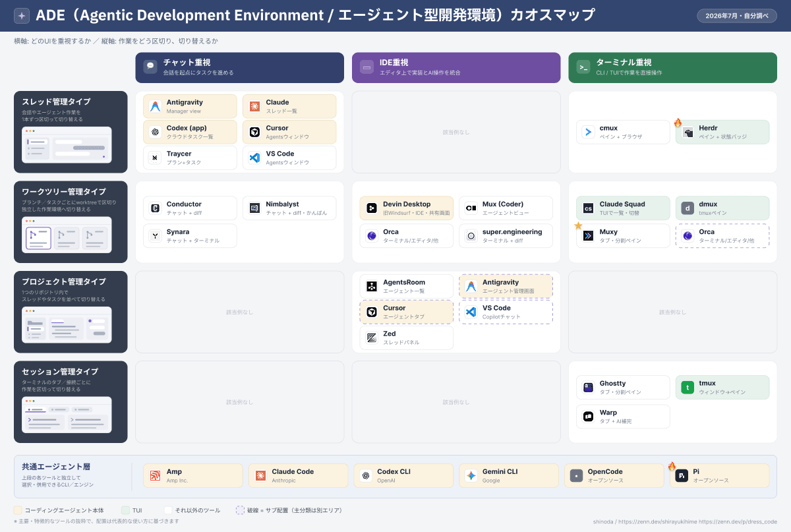791x532 pixels.
Task: Click the Mux (Coder) icon
Action: point(471,208)
